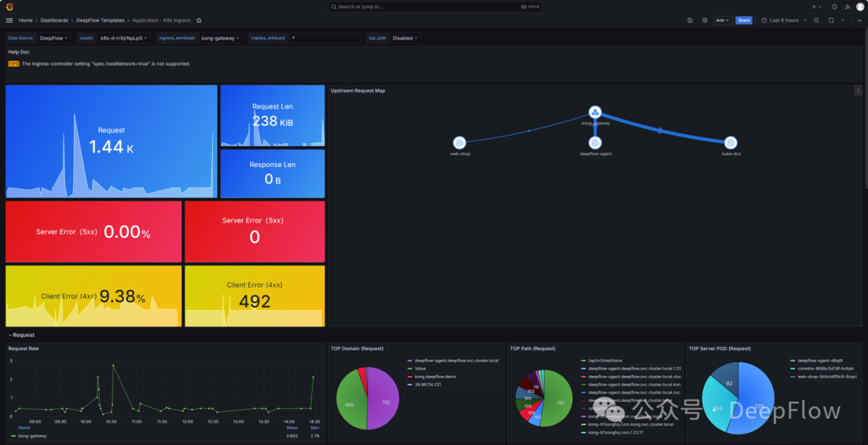Select the kube-dns node in request map

[x=731, y=142]
